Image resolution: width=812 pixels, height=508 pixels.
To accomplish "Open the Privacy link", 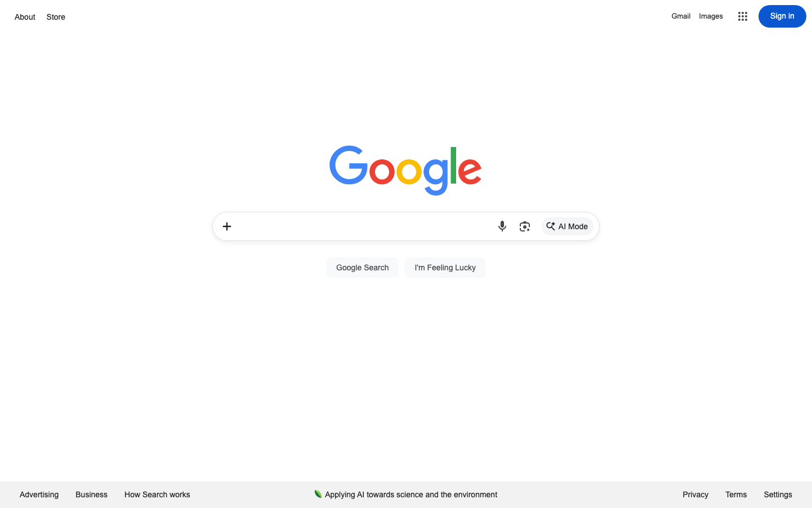I will (x=695, y=494).
